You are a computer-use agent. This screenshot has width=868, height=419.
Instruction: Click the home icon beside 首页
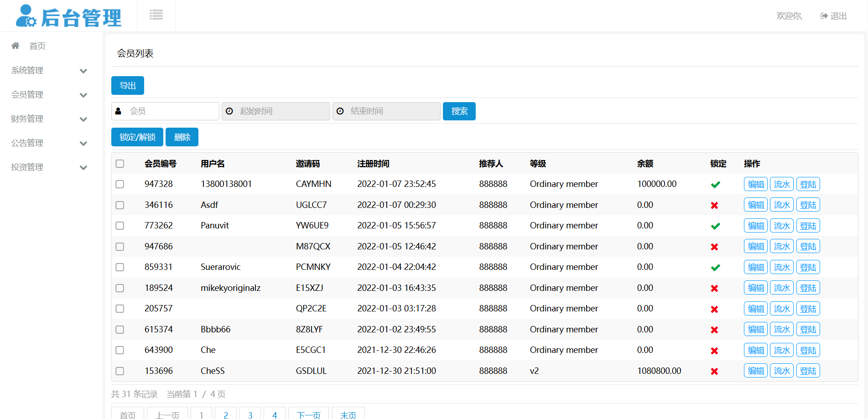(x=16, y=46)
